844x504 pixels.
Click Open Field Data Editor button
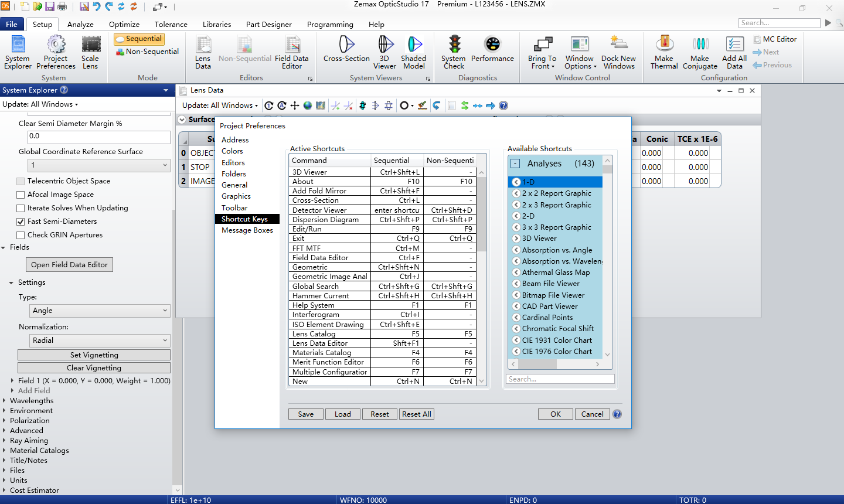(69, 265)
